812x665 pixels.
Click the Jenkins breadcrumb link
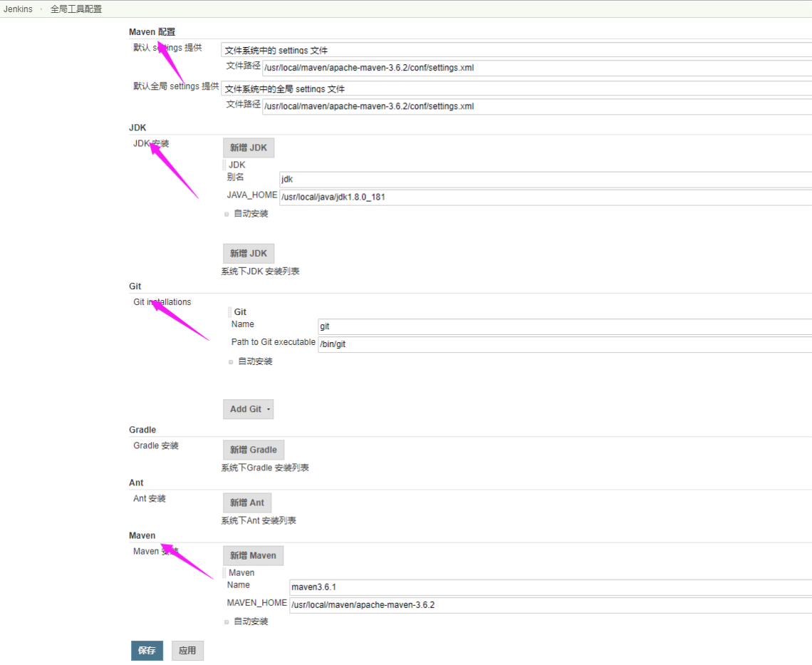[x=18, y=9]
